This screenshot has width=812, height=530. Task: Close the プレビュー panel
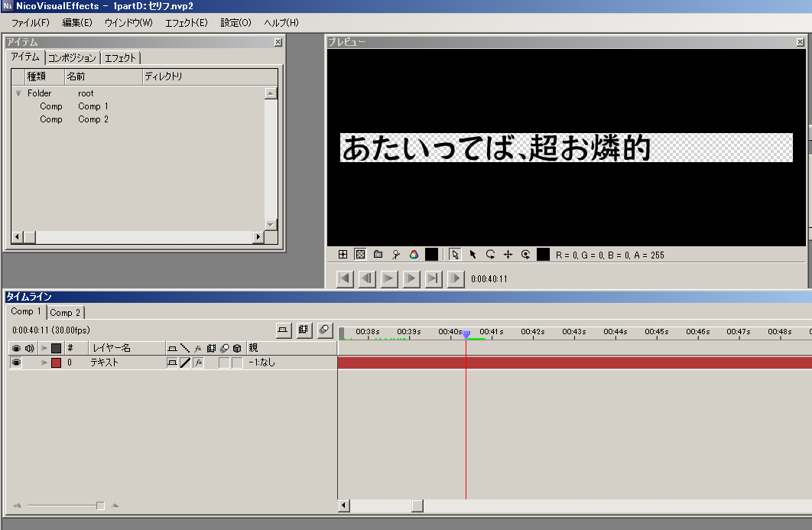coord(800,42)
